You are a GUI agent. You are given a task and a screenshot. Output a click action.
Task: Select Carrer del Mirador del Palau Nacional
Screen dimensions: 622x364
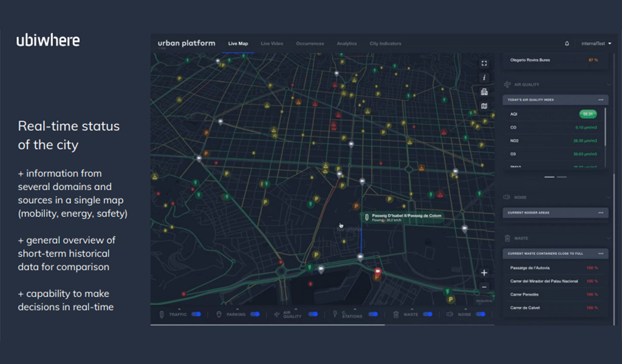click(x=554, y=281)
